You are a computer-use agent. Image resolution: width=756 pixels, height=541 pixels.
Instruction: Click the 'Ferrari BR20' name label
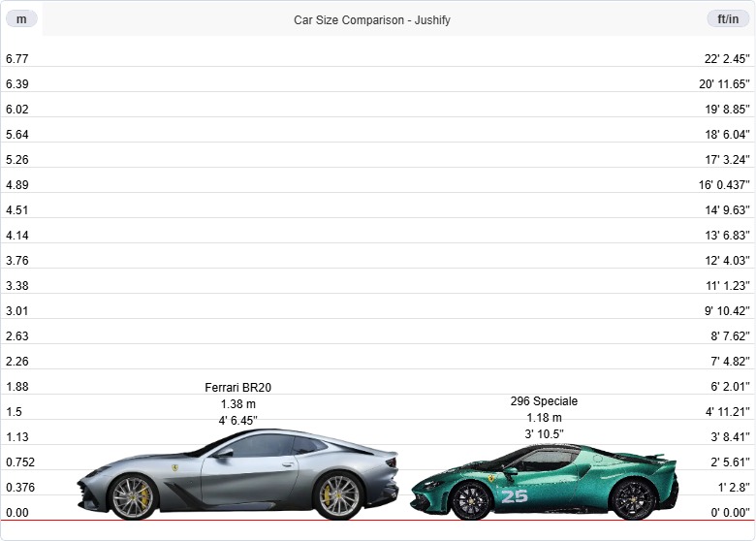pyautogui.click(x=238, y=388)
